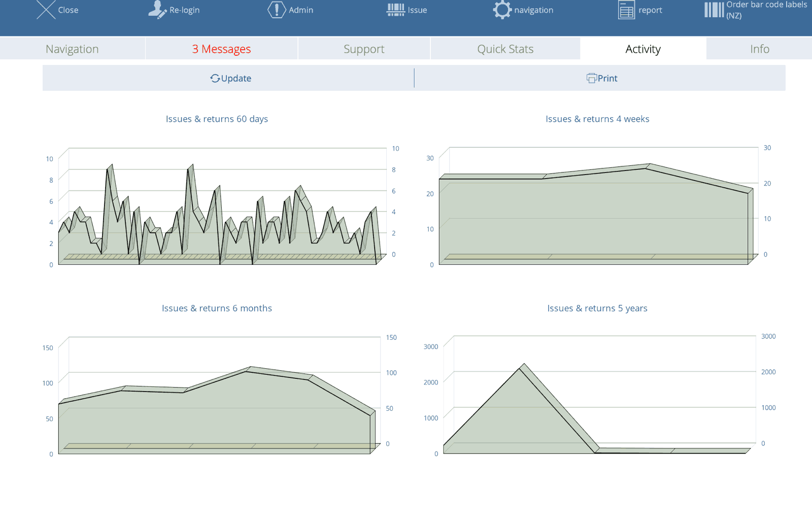Click the Order bar code labels icon
Screen dimensions: 812x524
click(x=714, y=10)
